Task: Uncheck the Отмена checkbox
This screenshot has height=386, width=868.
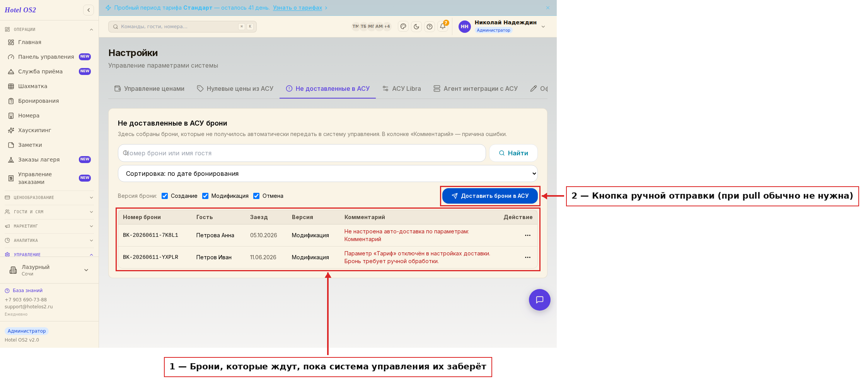Action: (256, 196)
